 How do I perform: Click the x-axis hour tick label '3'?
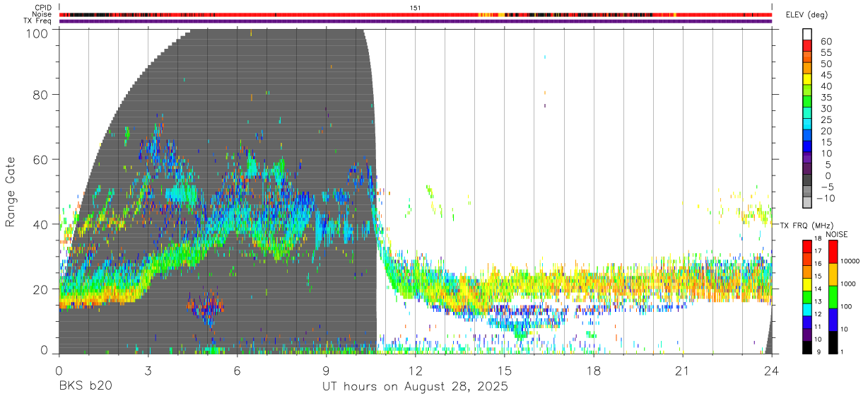point(148,371)
